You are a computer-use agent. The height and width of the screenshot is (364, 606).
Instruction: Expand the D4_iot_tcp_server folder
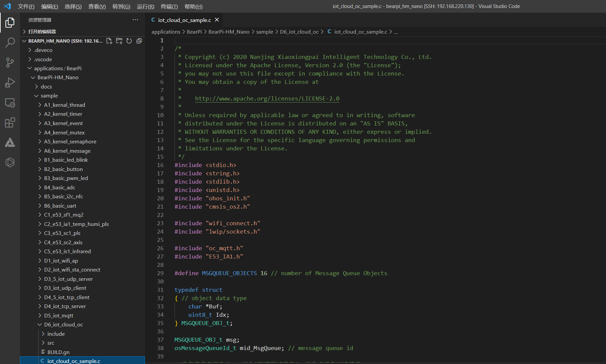click(82, 306)
